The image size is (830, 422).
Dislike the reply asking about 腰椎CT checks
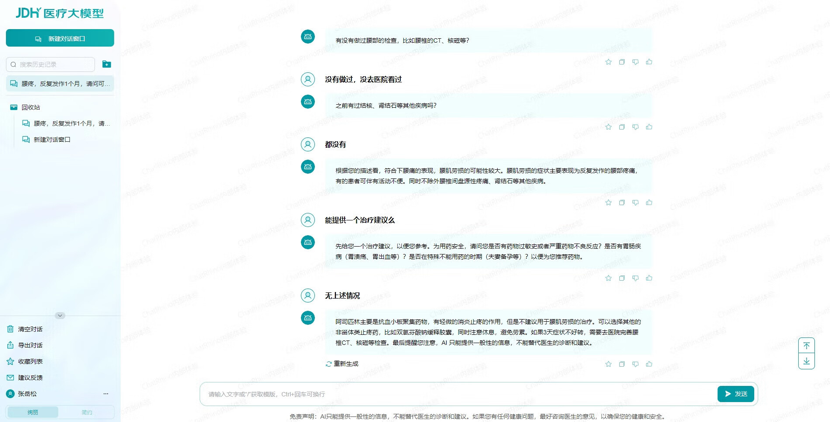pos(635,62)
